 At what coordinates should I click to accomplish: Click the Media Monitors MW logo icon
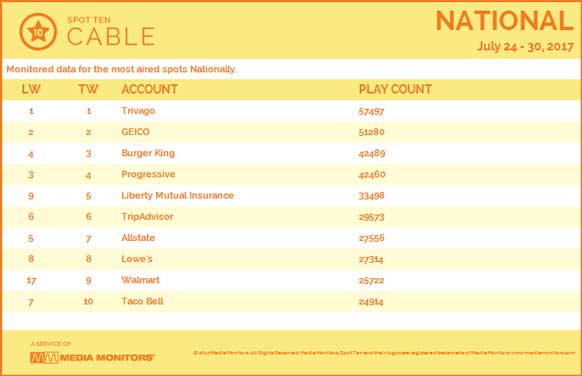44,358
